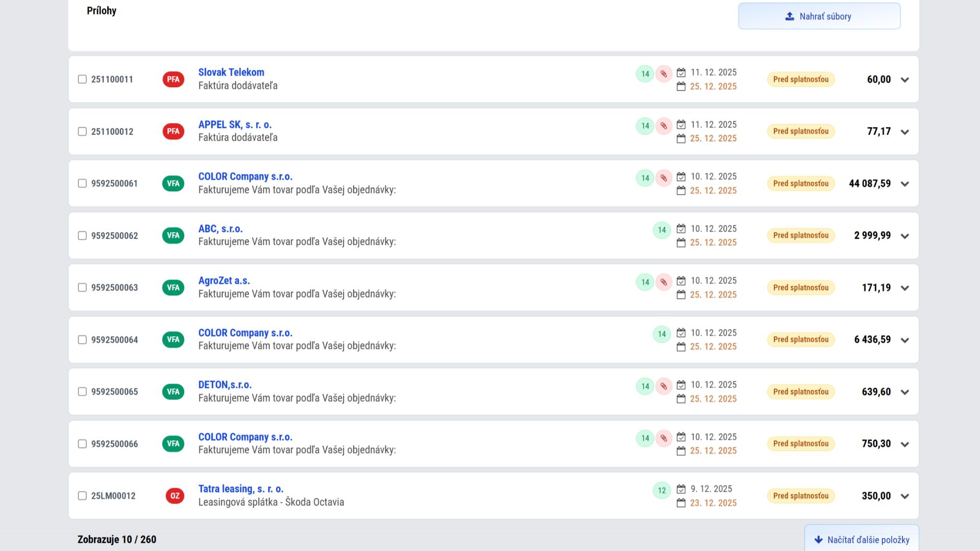
Task: Expand details of invoice with amount 2 999,99
Action: click(905, 236)
